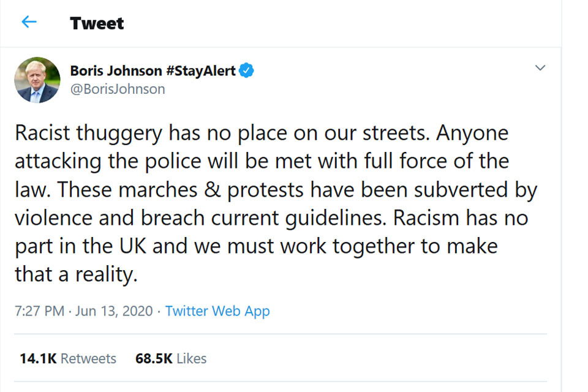Click the Tweet page heading
Screen dimensions: 588x392
pos(97,23)
